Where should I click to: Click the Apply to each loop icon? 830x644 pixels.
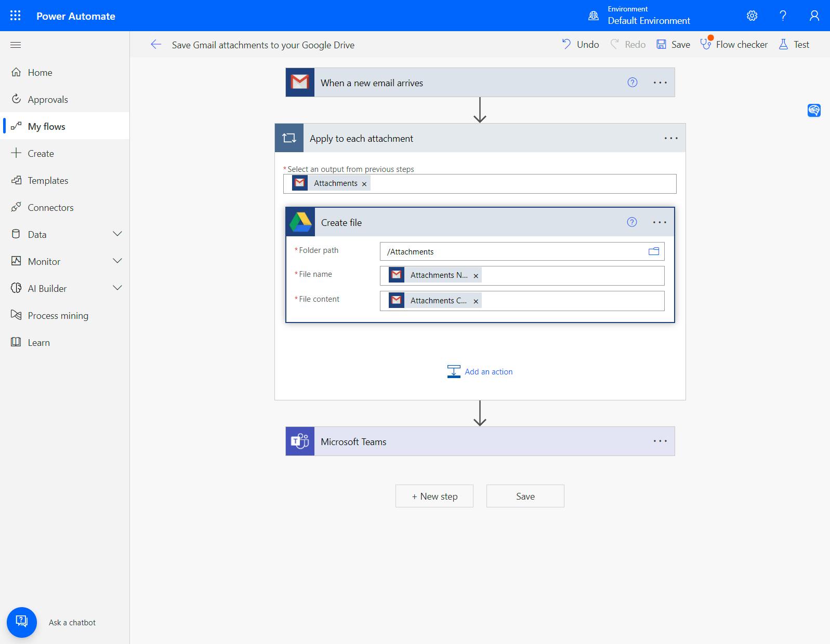(289, 138)
